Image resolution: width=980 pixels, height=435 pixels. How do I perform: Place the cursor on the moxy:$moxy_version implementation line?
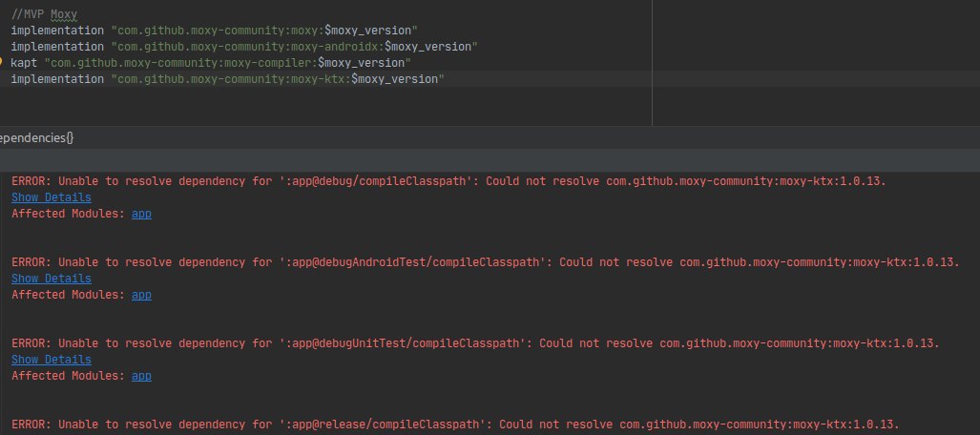pos(215,30)
